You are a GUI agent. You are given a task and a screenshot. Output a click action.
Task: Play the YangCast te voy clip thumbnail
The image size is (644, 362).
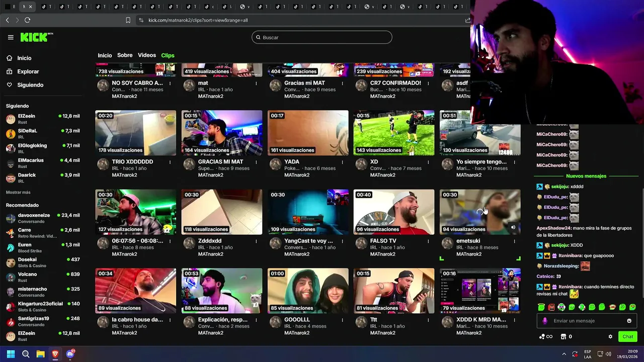pos(308,212)
